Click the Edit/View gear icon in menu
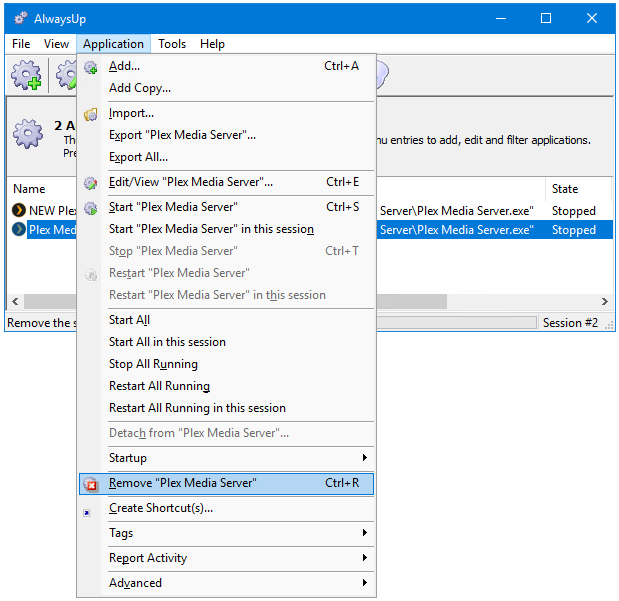 tap(91, 183)
